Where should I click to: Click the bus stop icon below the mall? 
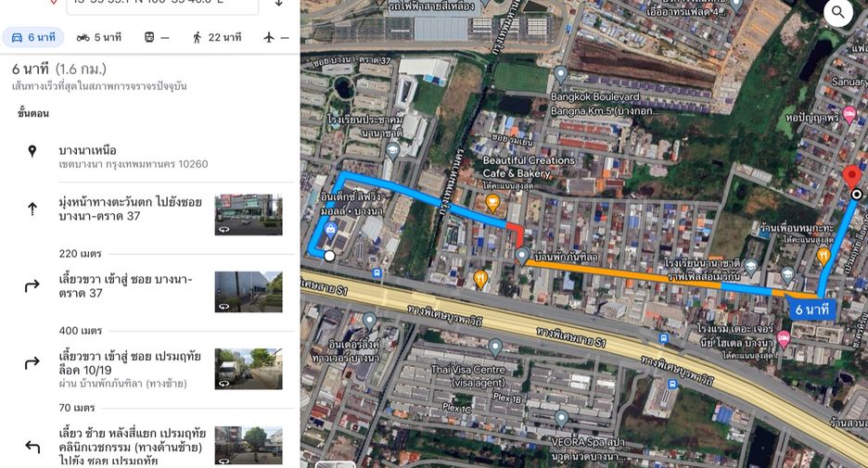tap(377, 273)
